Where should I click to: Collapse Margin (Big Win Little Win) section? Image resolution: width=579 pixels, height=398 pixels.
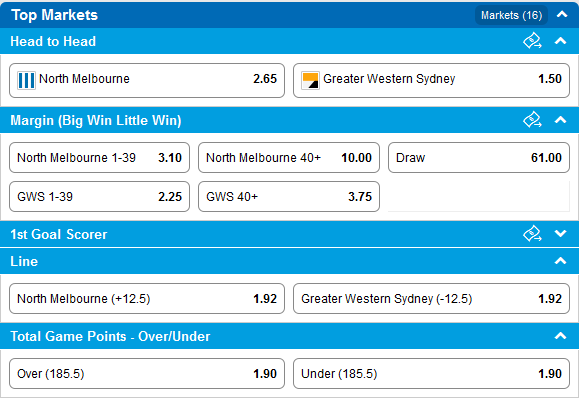[x=561, y=120]
